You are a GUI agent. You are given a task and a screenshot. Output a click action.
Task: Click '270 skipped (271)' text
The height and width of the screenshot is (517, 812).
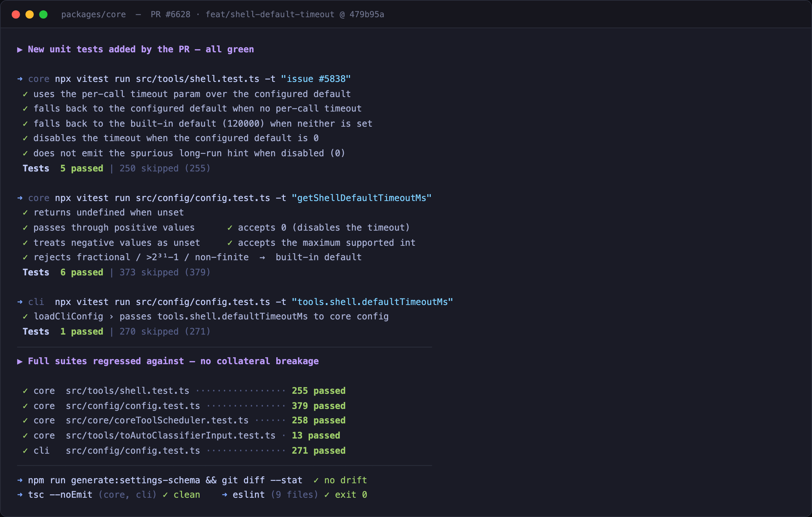click(165, 332)
